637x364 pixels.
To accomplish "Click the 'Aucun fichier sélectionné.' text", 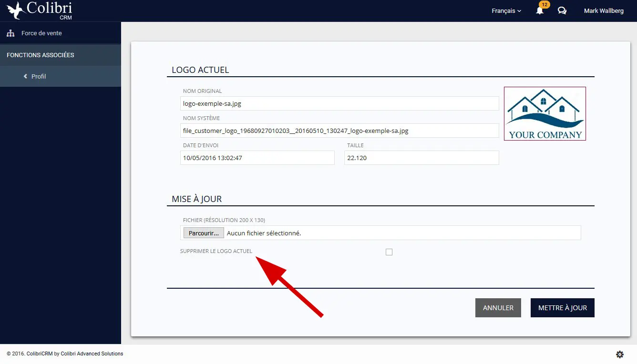I will pos(264,233).
